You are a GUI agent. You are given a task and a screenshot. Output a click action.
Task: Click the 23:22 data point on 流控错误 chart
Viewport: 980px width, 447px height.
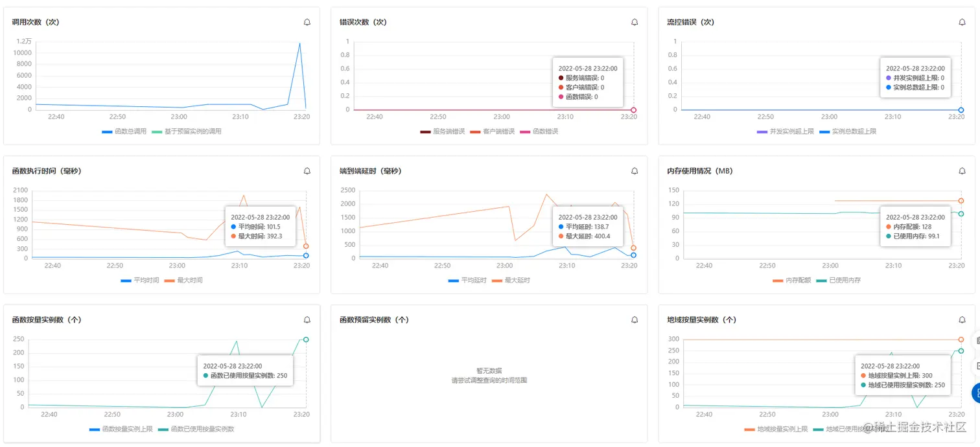[x=961, y=110]
